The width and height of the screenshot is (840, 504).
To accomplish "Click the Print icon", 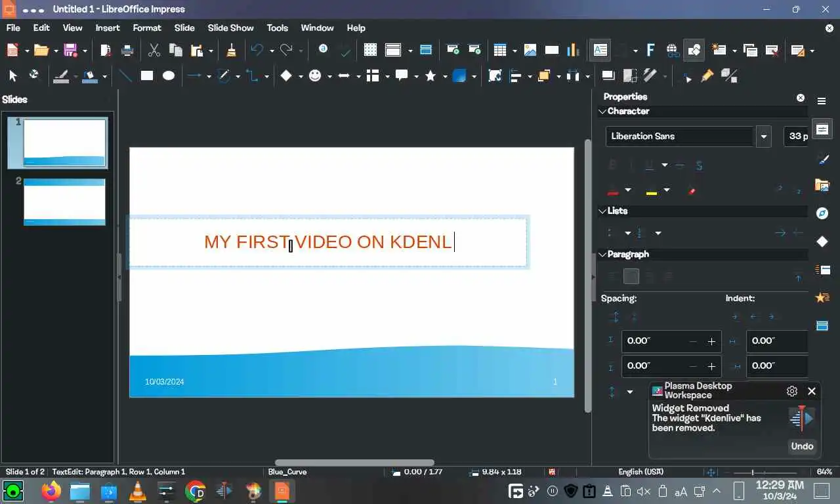I will pos(128,50).
